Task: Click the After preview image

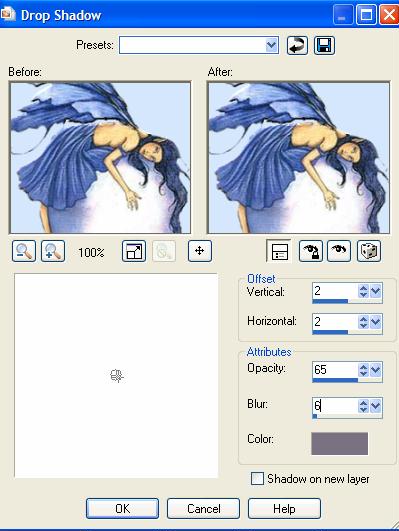Action: (299, 158)
